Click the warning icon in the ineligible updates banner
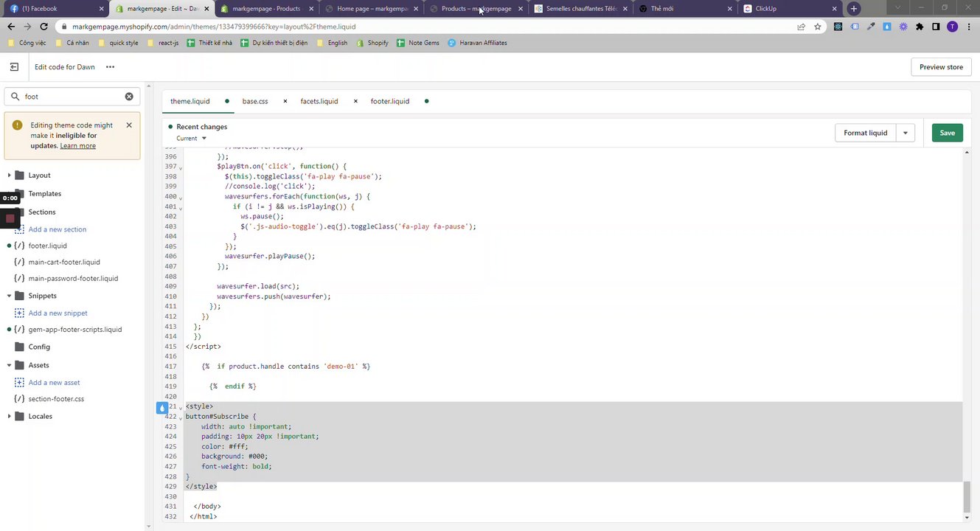This screenshot has width=980, height=531. coord(18,125)
